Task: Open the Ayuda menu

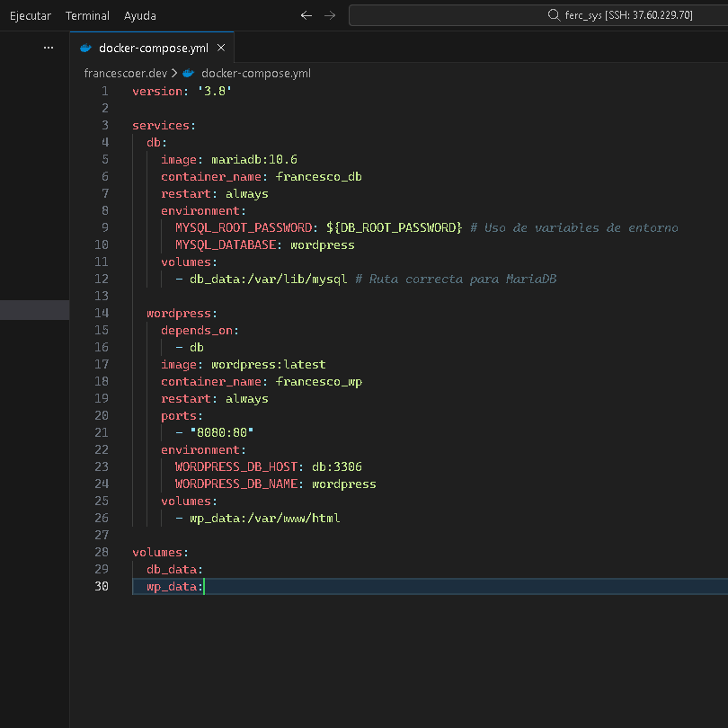Action: point(139,15)
